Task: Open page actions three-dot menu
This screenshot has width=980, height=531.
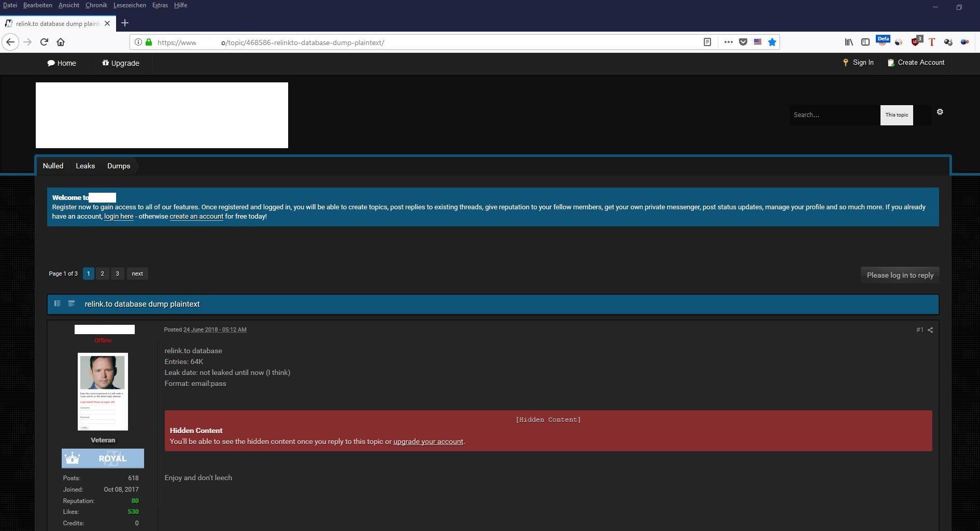Action: point(728,42)
